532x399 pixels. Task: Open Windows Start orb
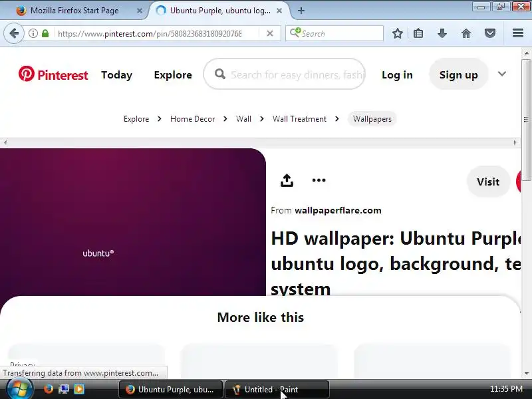point(19,389)
